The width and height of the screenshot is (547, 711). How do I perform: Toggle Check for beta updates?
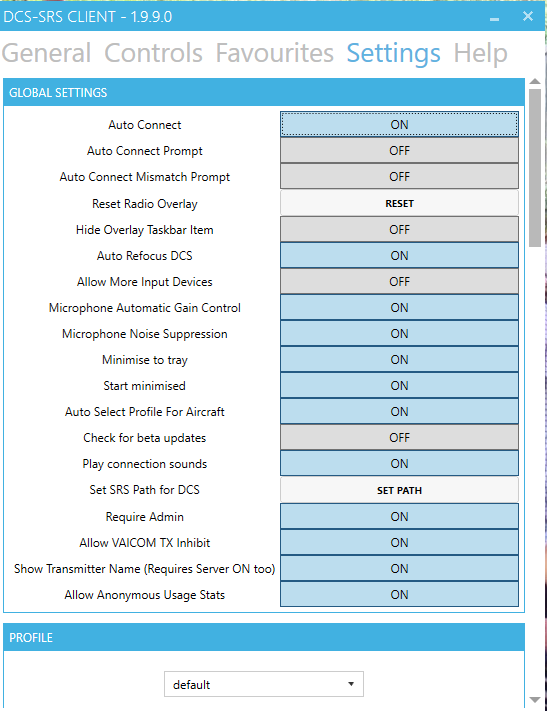click(399, 438)
